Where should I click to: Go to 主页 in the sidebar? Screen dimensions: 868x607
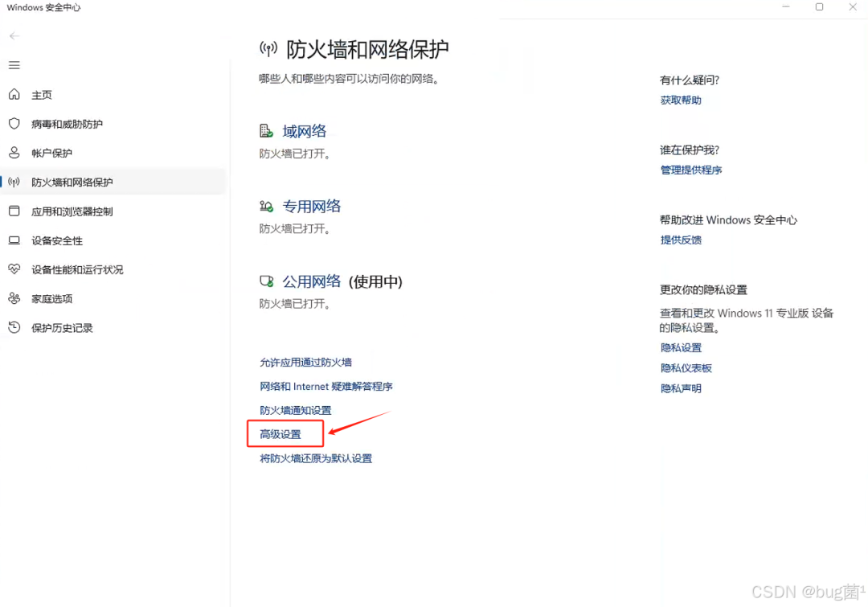click(113, 95)
